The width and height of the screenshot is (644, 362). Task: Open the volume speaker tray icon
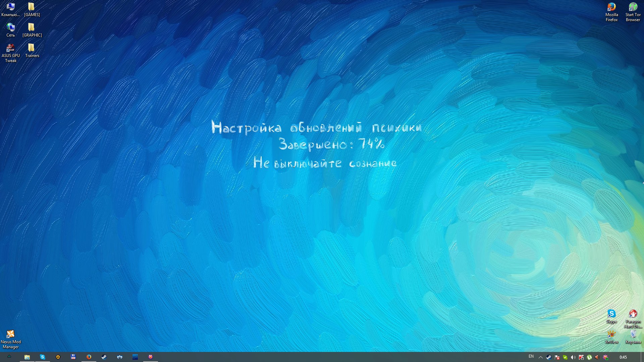(x=573, y=357)
